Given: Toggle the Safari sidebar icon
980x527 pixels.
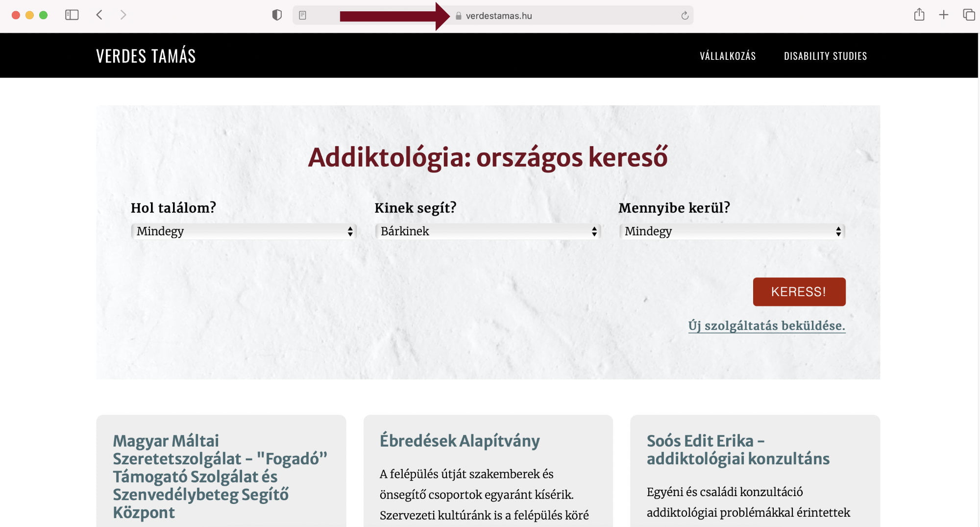Looking at the screenshot, I should click(x=72, y=15).
